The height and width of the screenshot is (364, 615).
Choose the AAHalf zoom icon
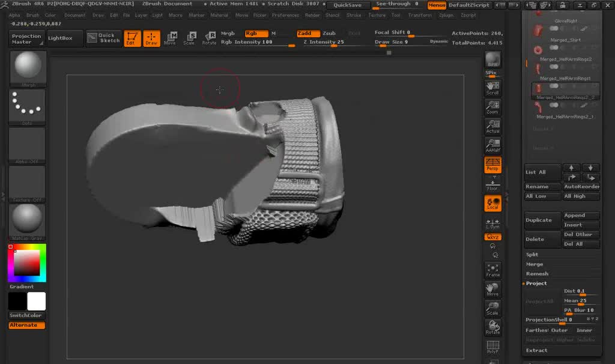pos(492,145)
